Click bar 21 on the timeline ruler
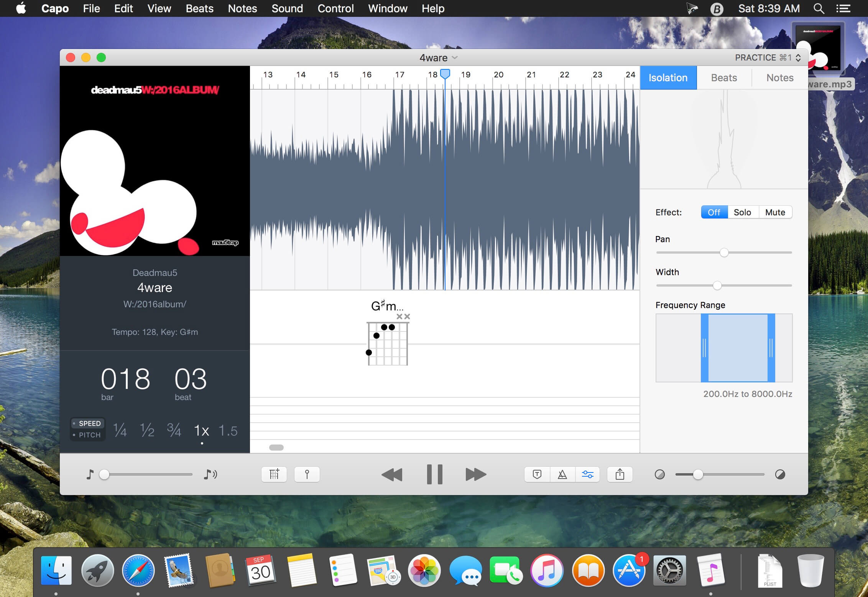Viewport: 868px width, 597px height. click(531, 75)
